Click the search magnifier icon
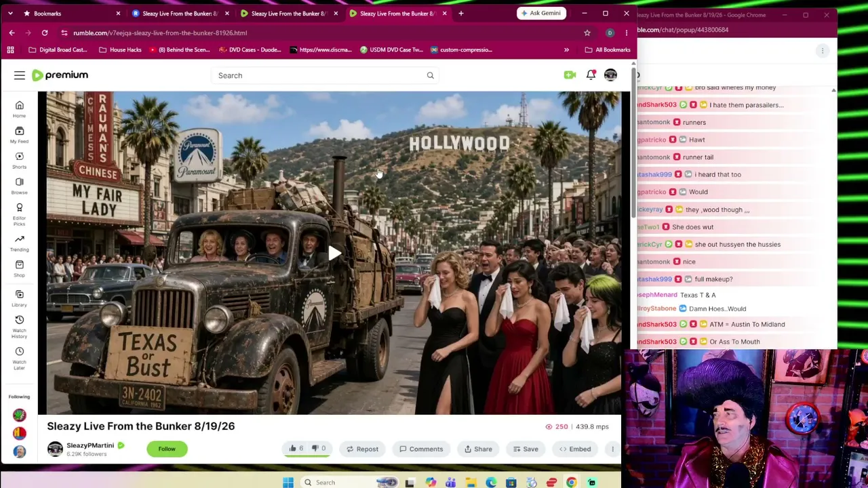Viewport: 868px width, 488px height. (430, 75)
